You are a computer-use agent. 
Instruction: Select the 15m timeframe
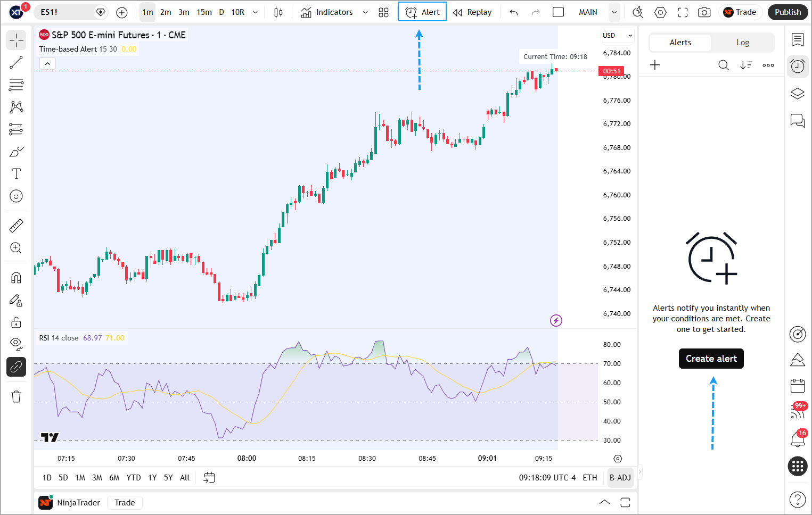pyautogui.click(x=204, y=12)
